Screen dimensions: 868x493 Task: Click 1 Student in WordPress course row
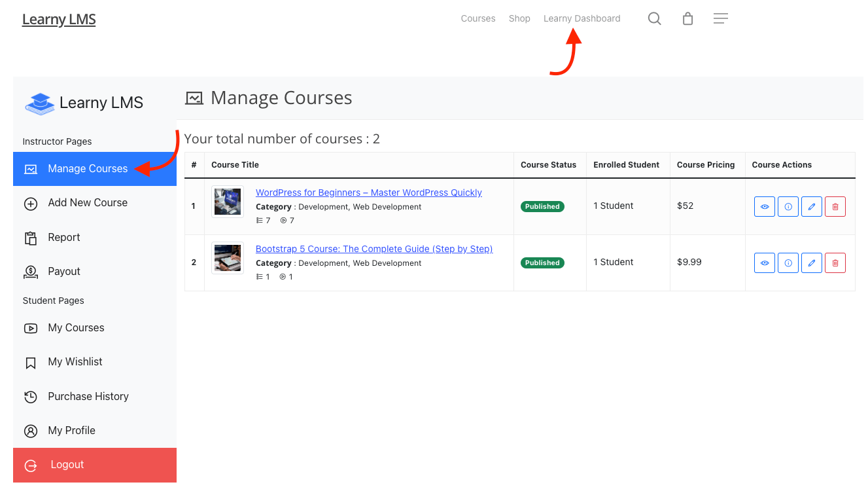pyautogui.click(x=614, y=206)
